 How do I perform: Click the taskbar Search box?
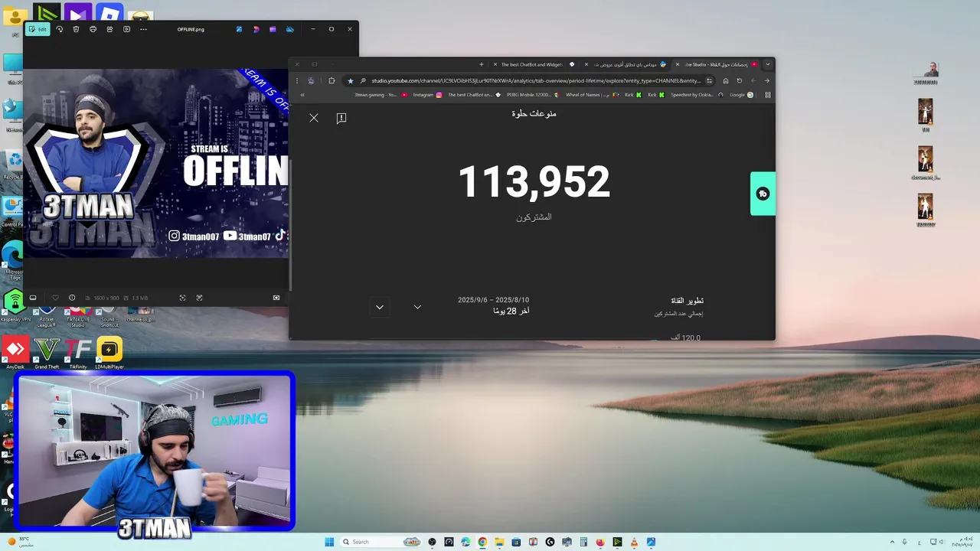click(381, 542)
